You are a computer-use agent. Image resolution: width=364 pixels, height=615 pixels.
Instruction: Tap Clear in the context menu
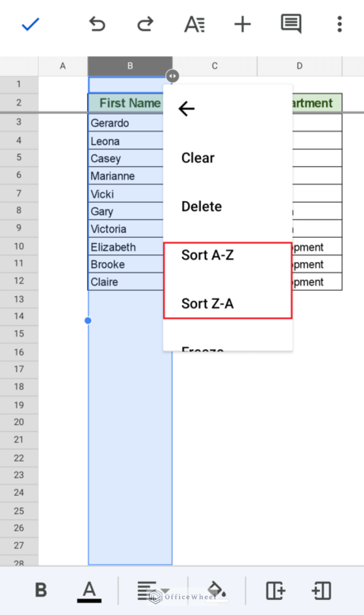coord(198,158)
